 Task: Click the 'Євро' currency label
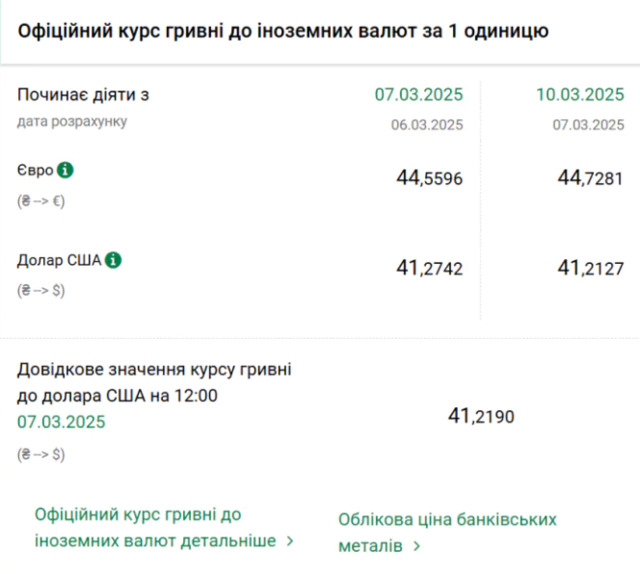[35, 171]
